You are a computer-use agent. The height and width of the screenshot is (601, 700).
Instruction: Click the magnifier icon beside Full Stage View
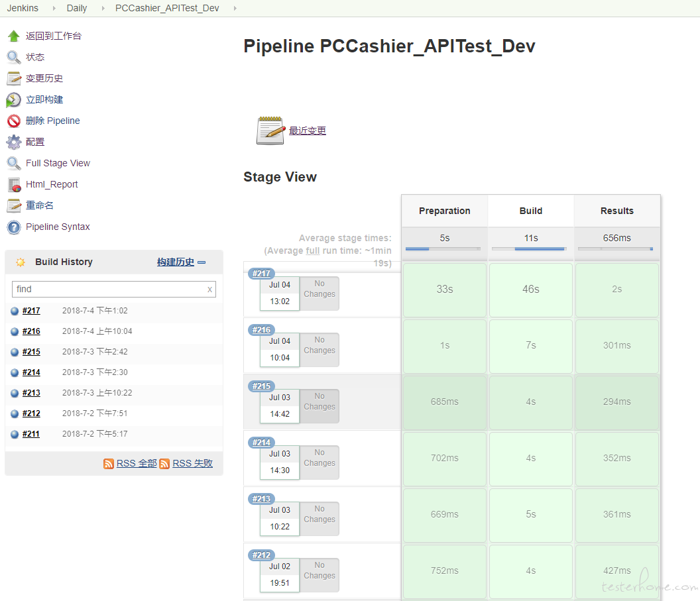(14, 163)
